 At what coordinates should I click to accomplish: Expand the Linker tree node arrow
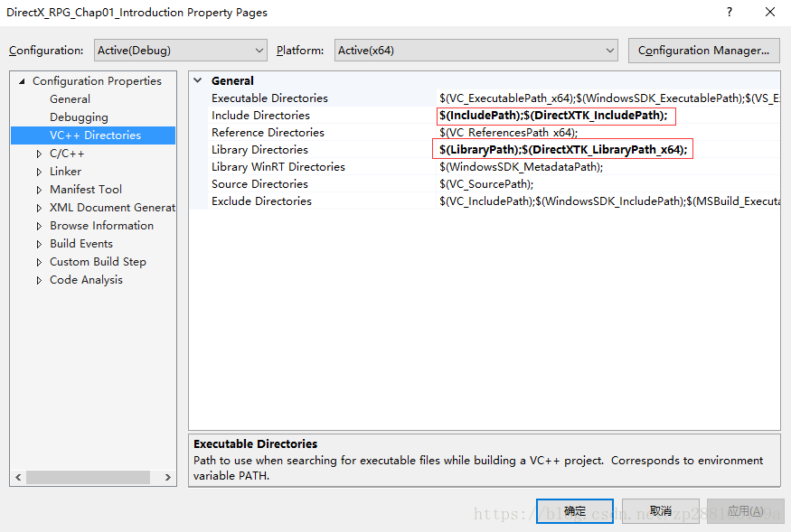39,172
